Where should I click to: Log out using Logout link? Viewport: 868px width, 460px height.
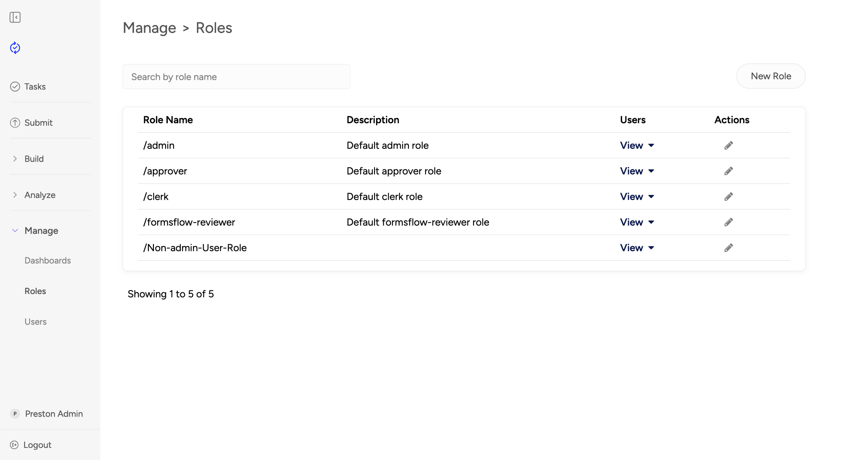click(37, 445)
